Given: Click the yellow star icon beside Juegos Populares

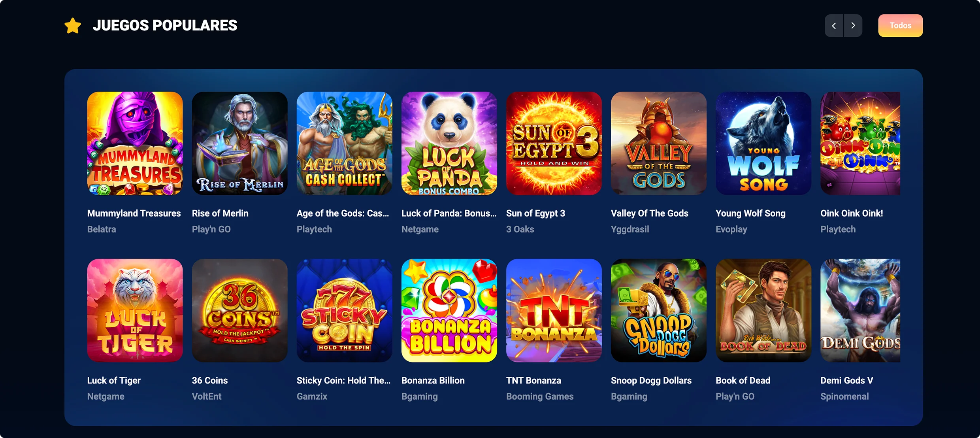Looking at the screenshot, I should 73,26.
